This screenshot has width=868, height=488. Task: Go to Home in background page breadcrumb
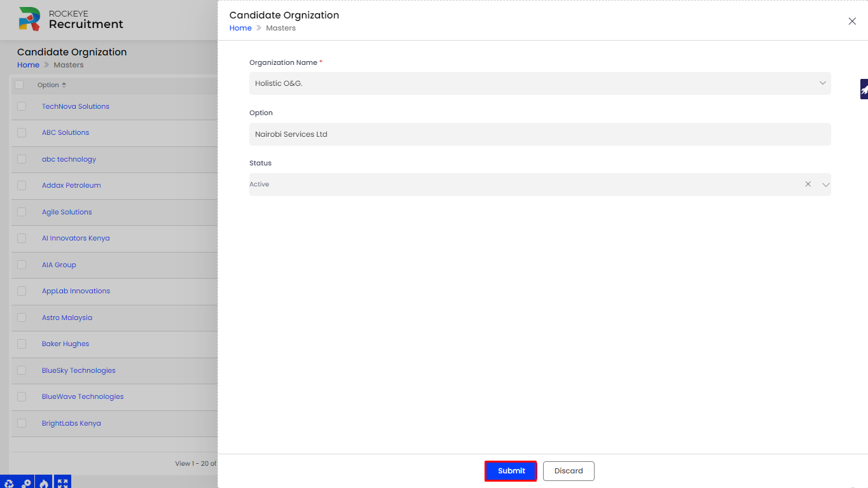tap(28, 65)
